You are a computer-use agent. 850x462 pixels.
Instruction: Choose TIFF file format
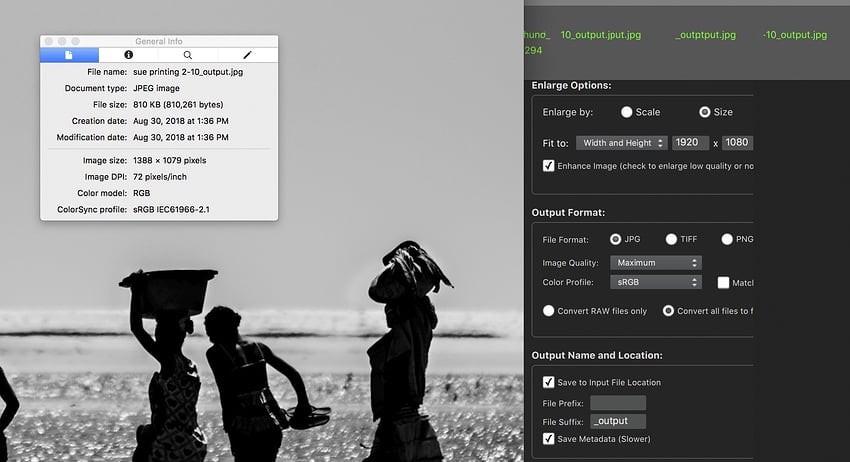click(x=670, y=239)
